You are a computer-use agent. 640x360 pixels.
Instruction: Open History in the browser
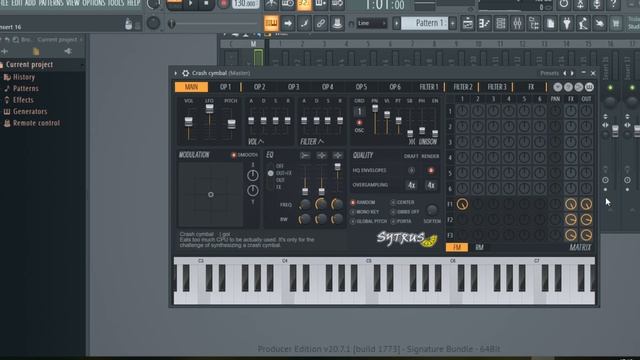(24, 77)
